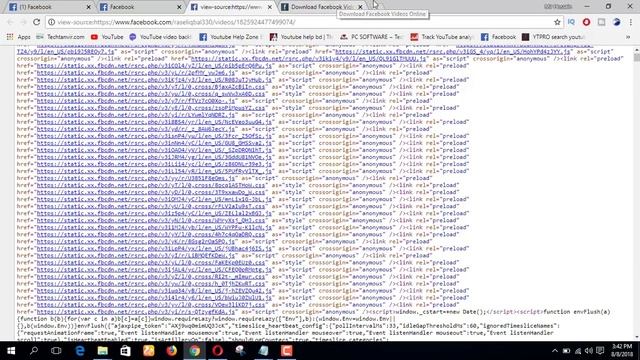The width and height of the screenshot is (640, 360).
Task: Open Task View on the taskbar
Action: [x=56, y=351]
